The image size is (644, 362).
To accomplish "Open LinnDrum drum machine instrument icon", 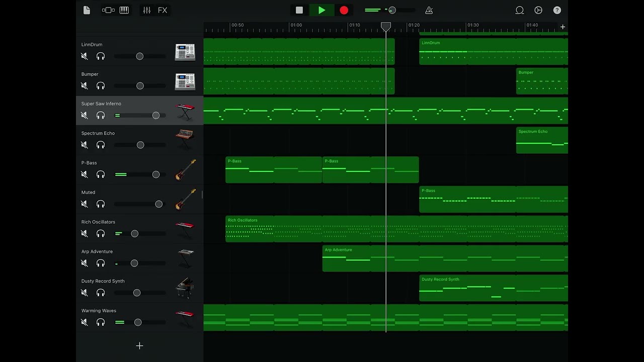I will coord(185,52).
